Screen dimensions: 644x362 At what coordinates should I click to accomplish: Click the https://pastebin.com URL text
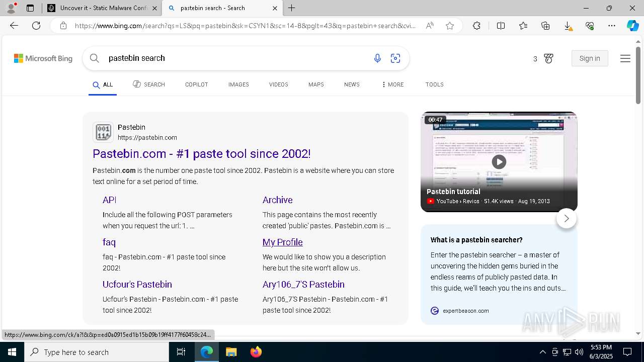coord(147,137)
